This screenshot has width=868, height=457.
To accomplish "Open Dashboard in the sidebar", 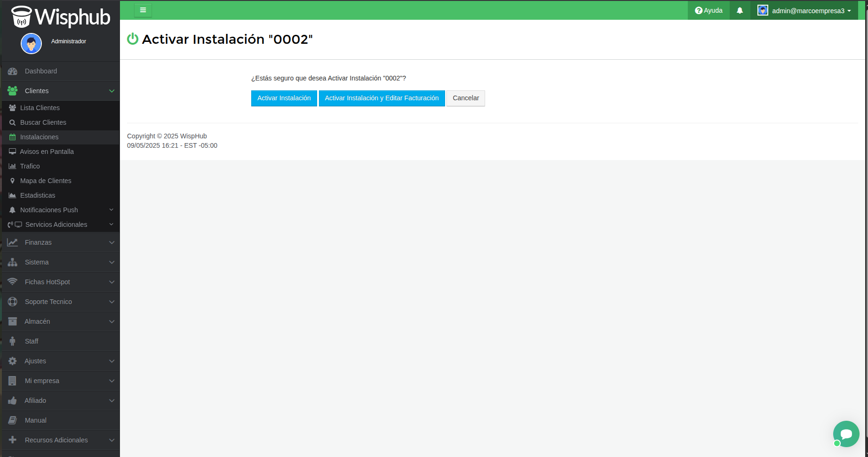I will (x=61, y=71).
